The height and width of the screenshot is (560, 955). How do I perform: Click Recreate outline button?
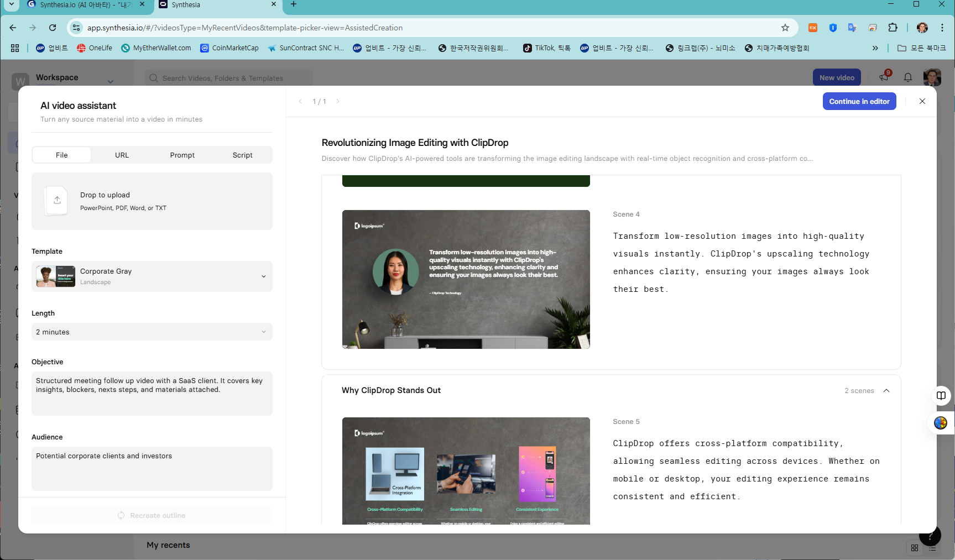[152, 515]
